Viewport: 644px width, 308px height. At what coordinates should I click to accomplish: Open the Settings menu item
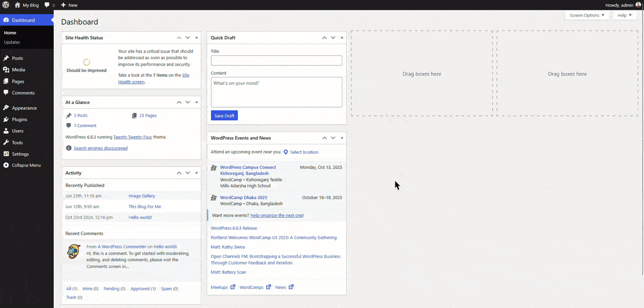20,154
